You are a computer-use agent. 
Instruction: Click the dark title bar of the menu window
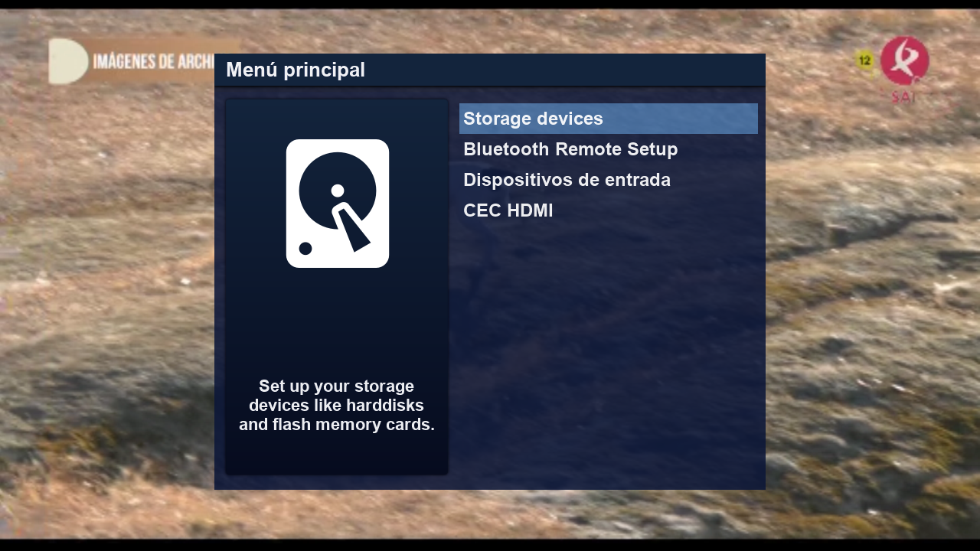(x=490, y=70)
